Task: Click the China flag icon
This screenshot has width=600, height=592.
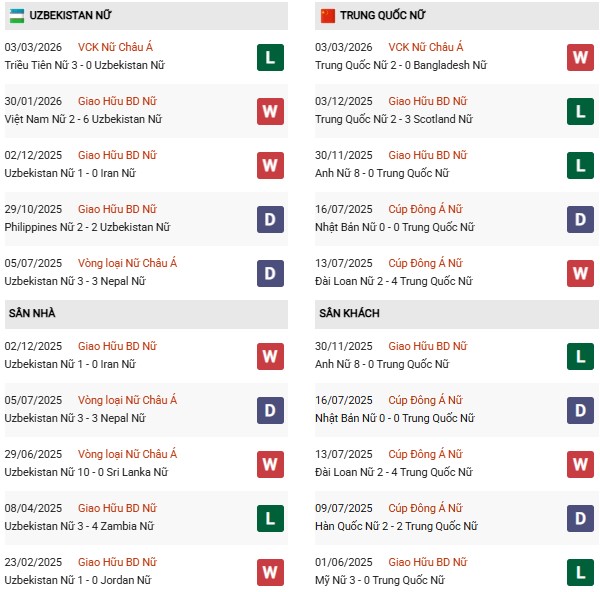Action: [327, 16]
